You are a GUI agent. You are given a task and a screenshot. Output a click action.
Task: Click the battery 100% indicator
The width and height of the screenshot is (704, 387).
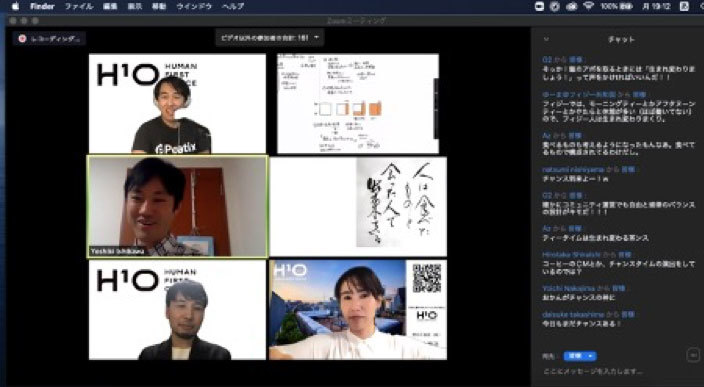pyautogui.click(x=617, y=6)
